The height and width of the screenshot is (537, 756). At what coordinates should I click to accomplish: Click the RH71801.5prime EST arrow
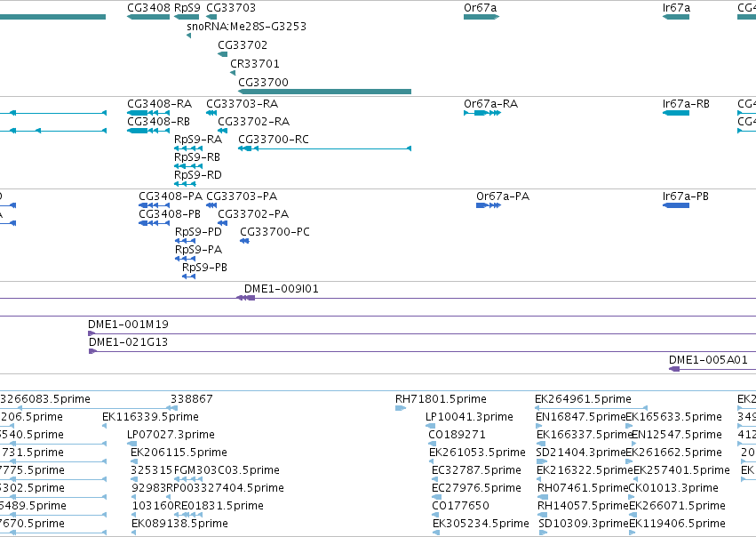[400, 408]
